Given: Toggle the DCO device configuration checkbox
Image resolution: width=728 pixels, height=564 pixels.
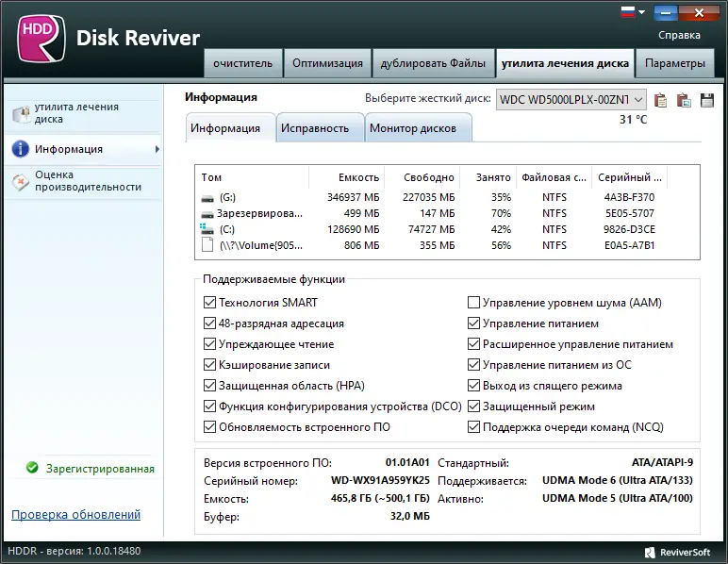Looking at the screenshot, I should [210, 406].
